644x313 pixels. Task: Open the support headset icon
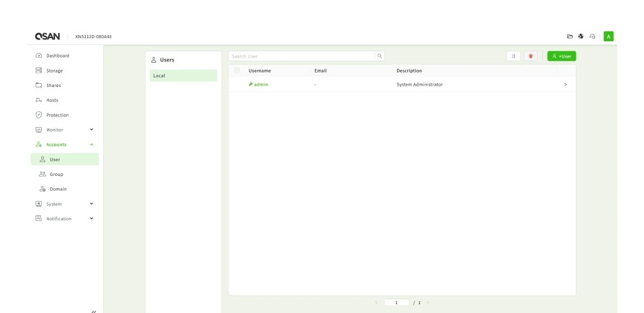click(x=592, y=36)
